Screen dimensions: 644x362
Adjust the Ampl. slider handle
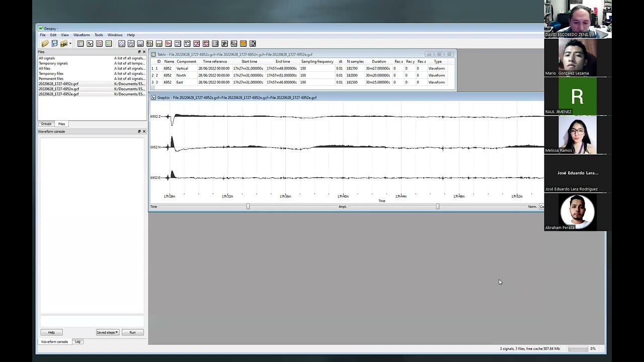(438, 207)
